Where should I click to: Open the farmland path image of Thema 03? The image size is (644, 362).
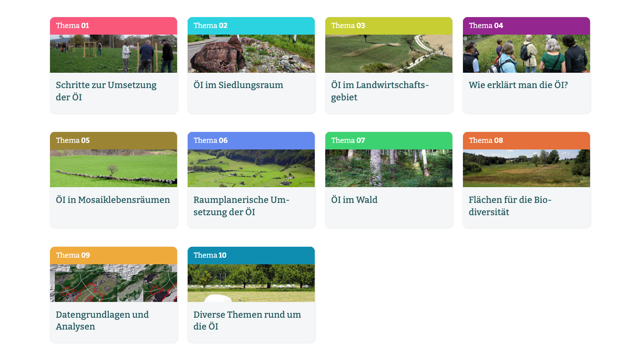pyautogui.click(x=389, y=53)
